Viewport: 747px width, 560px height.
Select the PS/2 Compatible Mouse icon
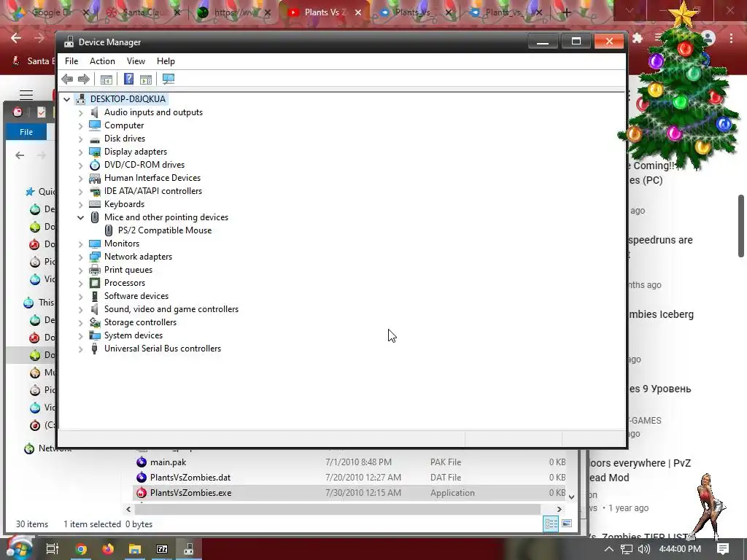(109, 230)
